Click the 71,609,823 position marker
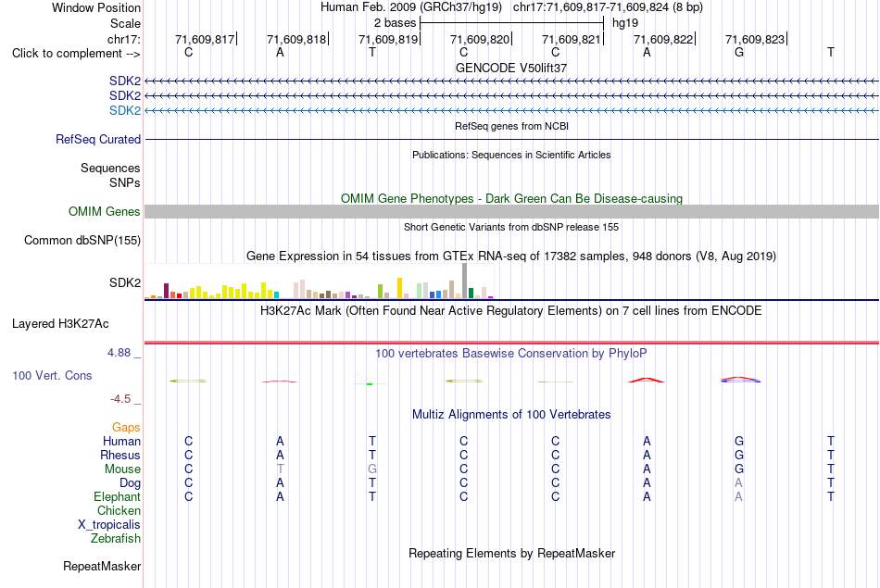Viewport: 880px width, 588px height. coord(755,39)
